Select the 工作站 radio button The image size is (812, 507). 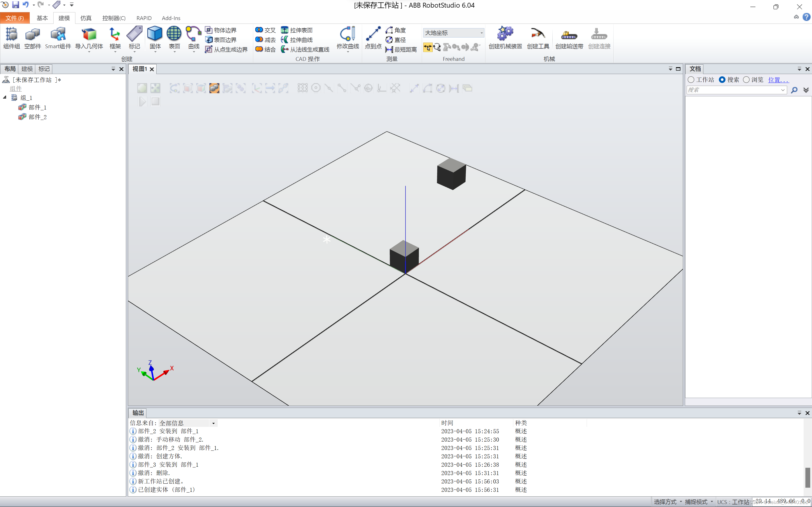(x=691, y=80)
